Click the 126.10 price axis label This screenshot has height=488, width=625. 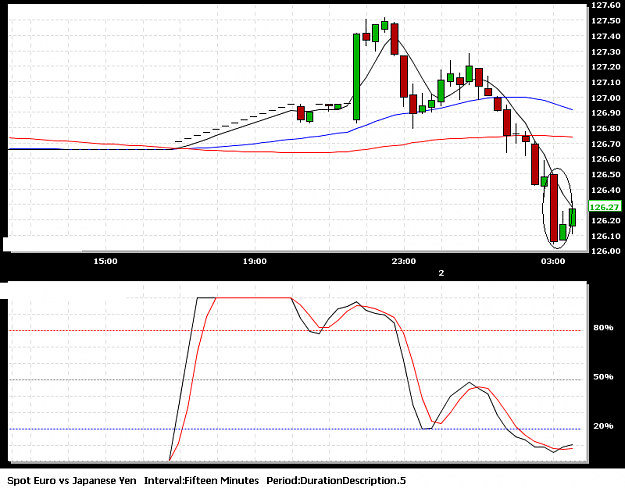[606, 236]
